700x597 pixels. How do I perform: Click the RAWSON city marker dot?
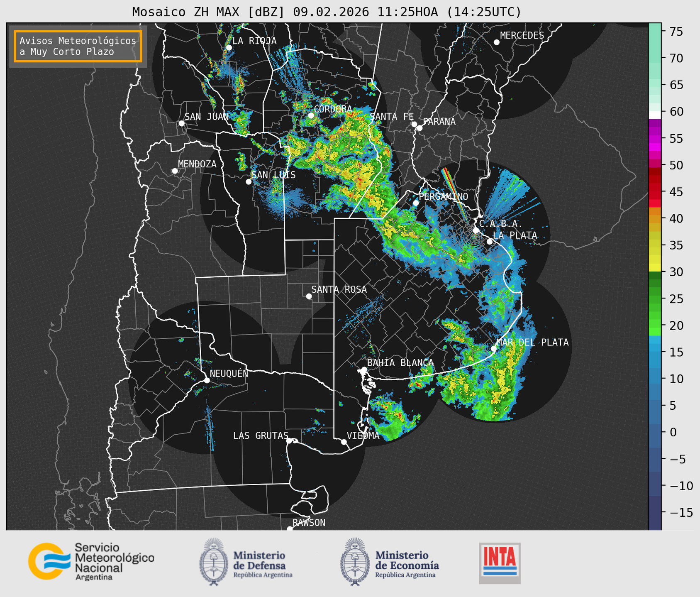[x=290, y=529]
